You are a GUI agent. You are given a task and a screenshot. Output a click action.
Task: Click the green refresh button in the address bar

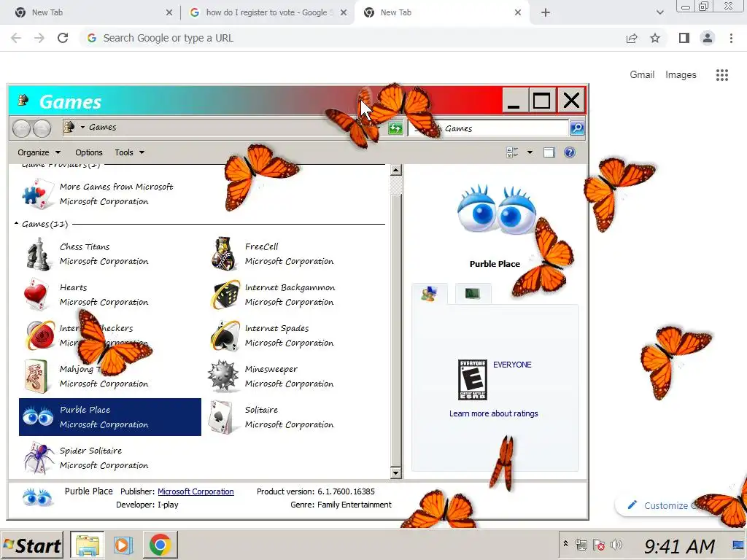coord(395,128)
